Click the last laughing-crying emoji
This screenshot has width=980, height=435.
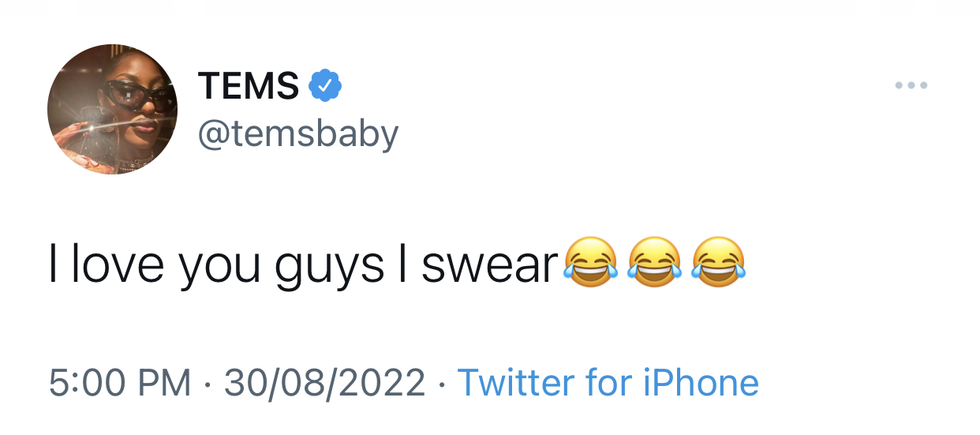(719, 262)
